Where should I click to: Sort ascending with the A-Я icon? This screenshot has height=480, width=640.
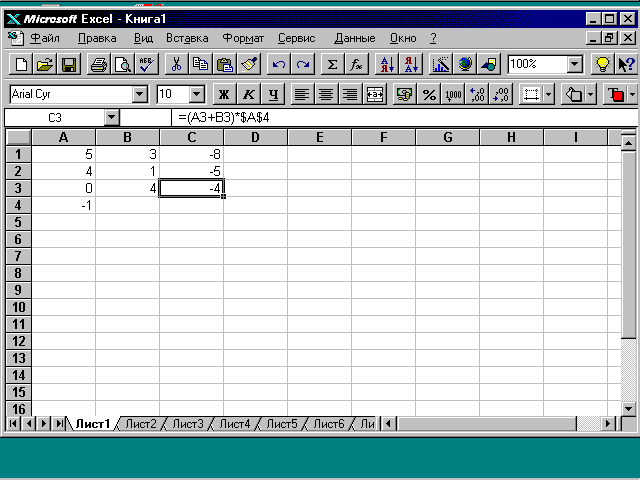[387, 64]
